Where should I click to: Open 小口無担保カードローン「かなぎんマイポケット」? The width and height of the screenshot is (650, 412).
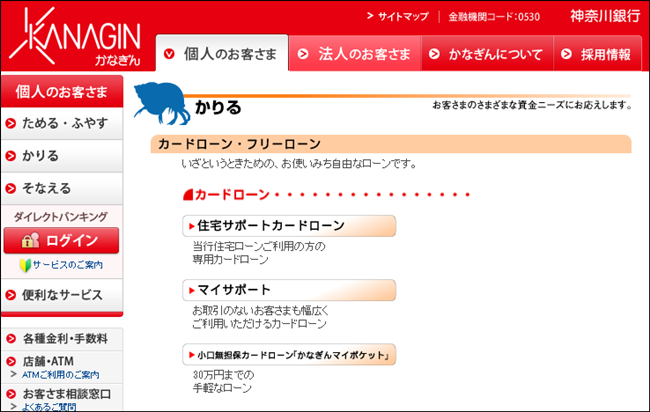tap(289, 355)
